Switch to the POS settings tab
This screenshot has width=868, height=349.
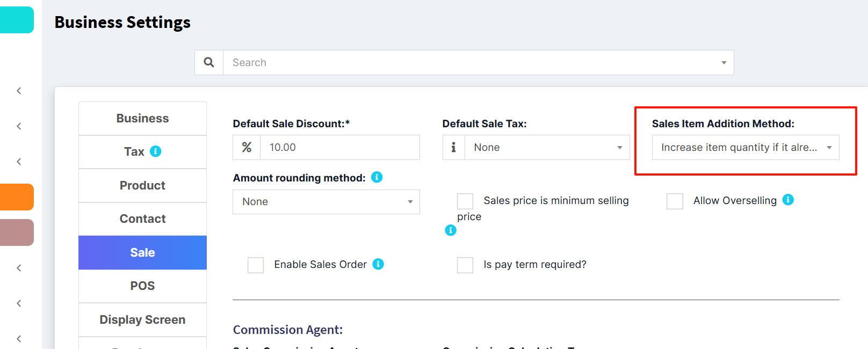tap(142, 286)
